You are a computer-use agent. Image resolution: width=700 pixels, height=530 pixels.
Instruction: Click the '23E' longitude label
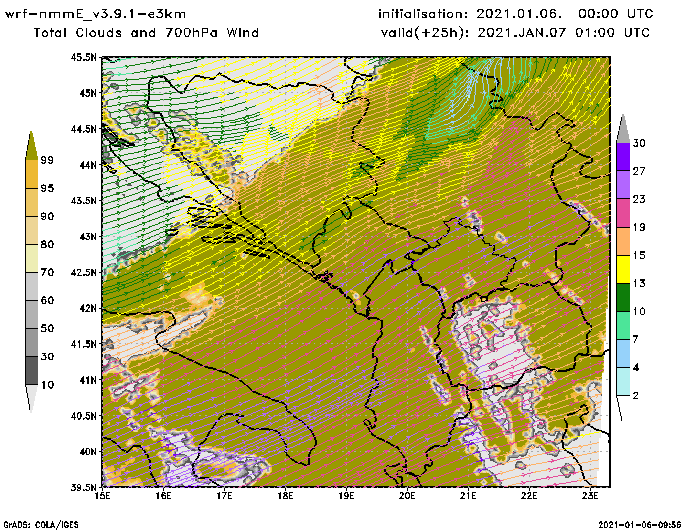coord(590,496)
